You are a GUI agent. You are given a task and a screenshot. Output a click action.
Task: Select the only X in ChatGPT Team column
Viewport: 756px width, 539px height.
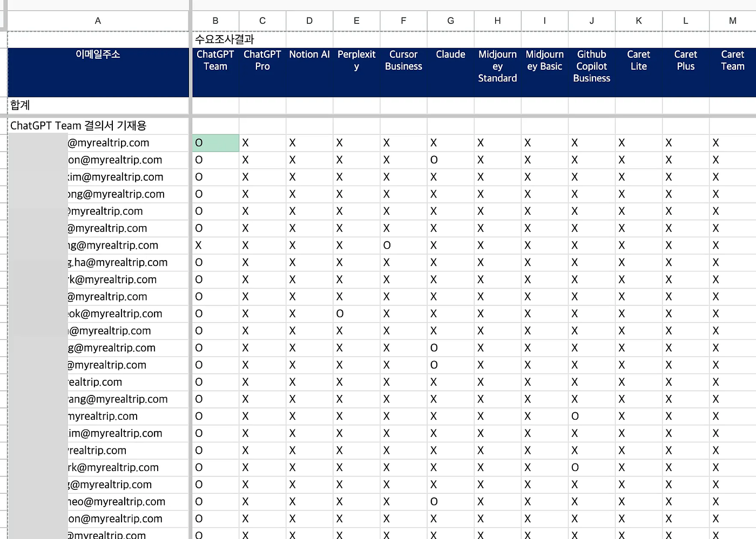pos(215,245)
